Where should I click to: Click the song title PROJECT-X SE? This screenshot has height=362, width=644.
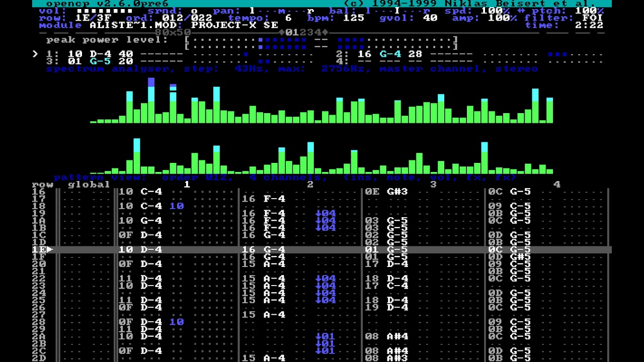[x=234, y=25]
